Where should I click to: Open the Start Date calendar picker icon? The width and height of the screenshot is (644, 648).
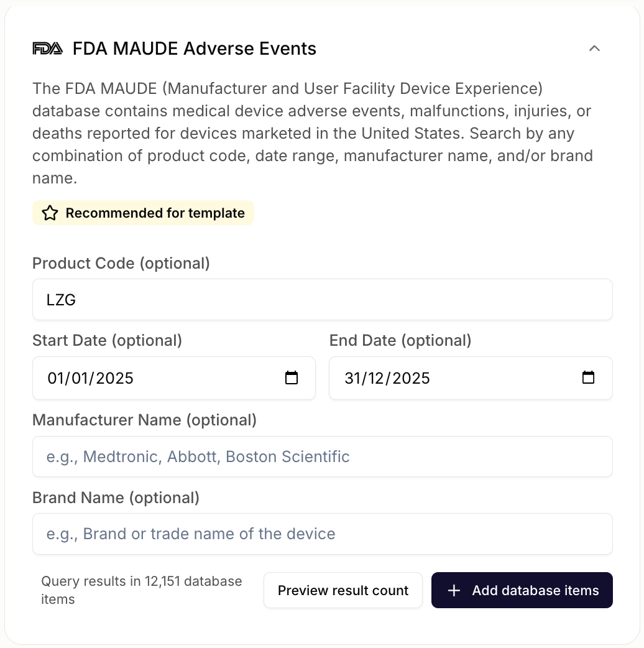point(292,377)
